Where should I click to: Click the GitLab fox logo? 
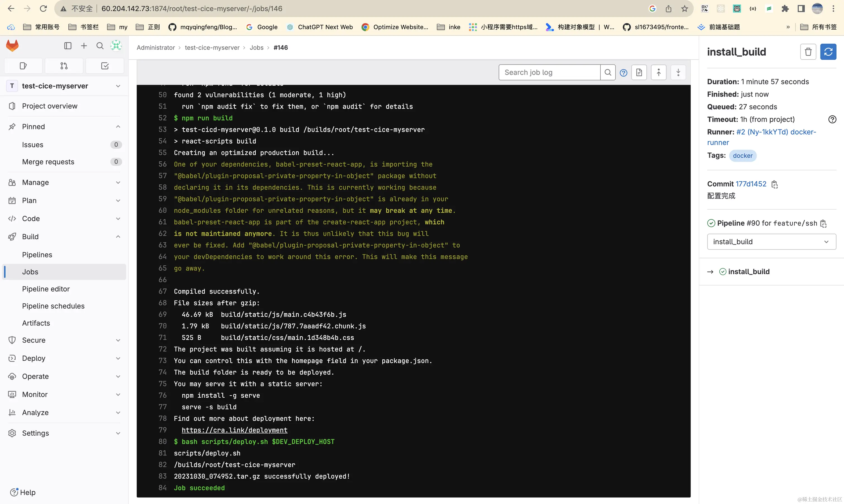(12, 45)
